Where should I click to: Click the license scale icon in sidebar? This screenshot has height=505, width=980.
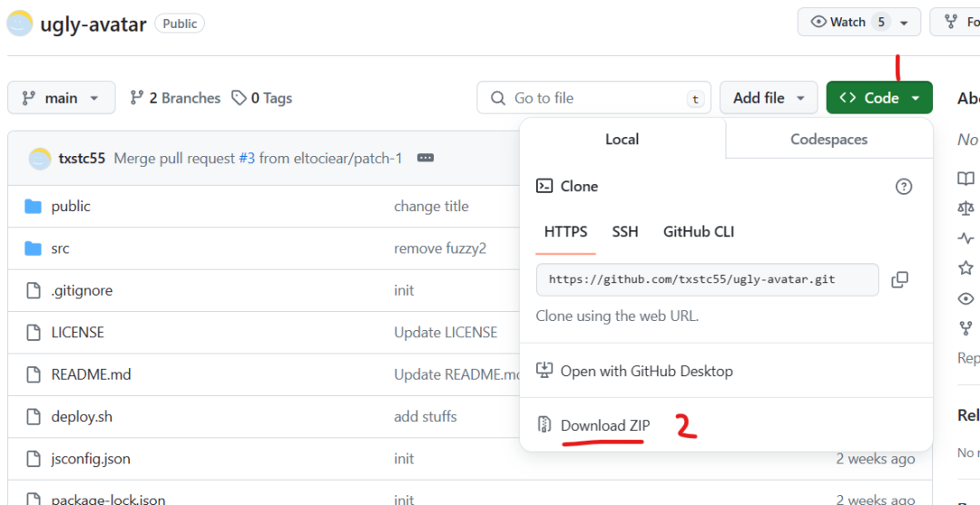[965, 209]
